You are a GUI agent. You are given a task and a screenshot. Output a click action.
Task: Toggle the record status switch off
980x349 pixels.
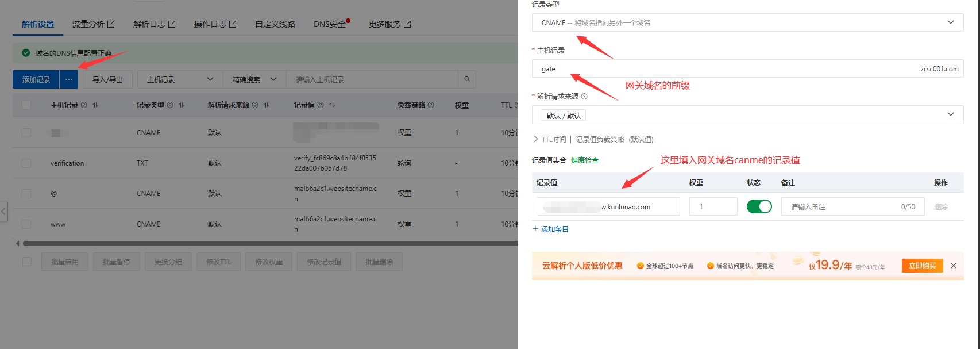[x=759, y=206]
